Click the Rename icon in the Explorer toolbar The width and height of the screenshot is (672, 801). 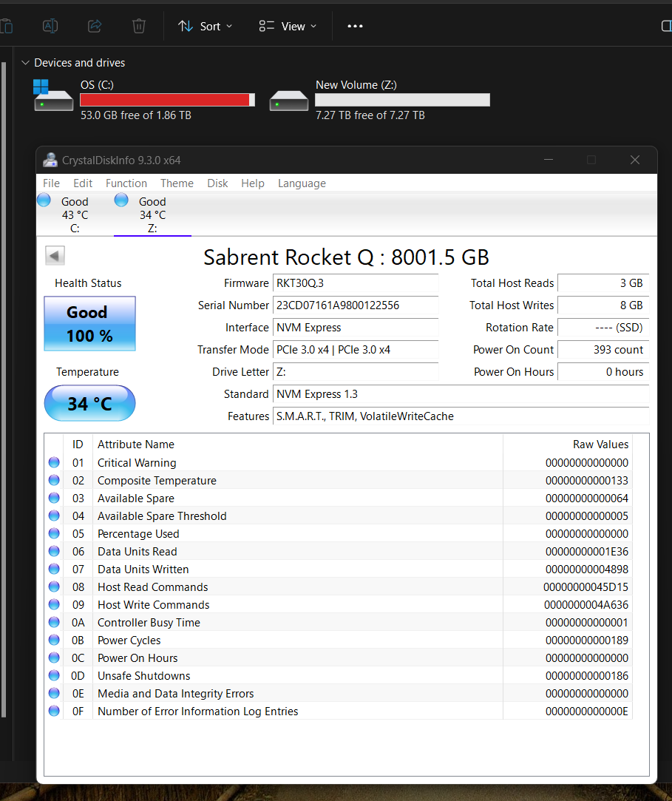[x=50, y=26]
